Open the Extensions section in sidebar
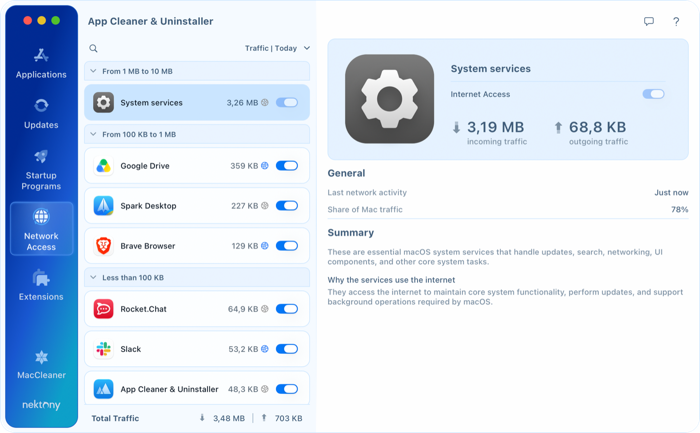This screenshot has width=700, height=433. point(41,285)
